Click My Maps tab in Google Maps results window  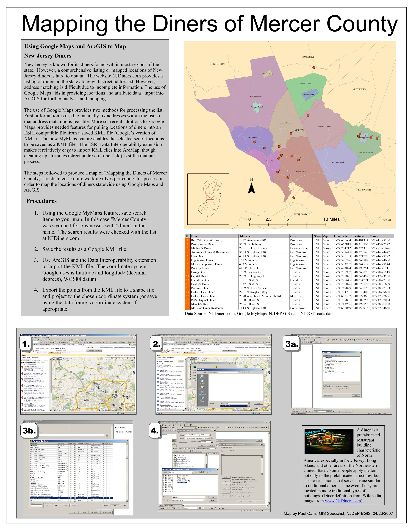click(35, 358)
